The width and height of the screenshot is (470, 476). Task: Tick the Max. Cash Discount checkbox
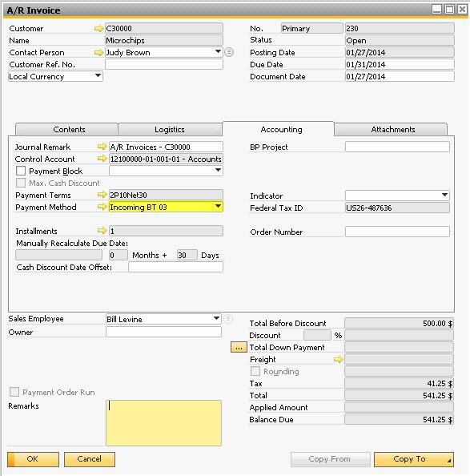[21, 183]
